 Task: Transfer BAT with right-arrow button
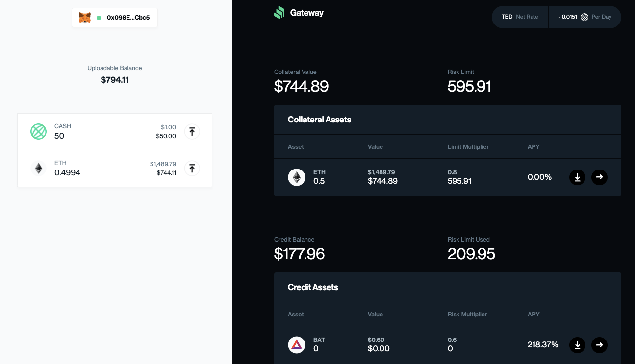point(599,345)
